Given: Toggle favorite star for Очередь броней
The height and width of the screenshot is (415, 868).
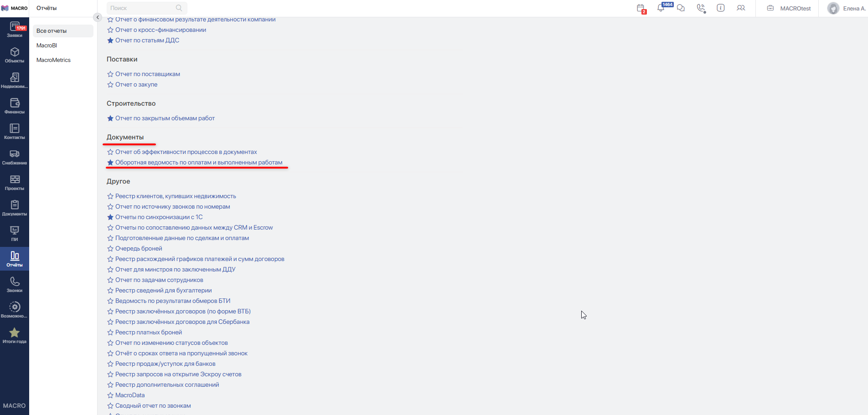Looking at the screenshot, I should [x=110, y=249].
